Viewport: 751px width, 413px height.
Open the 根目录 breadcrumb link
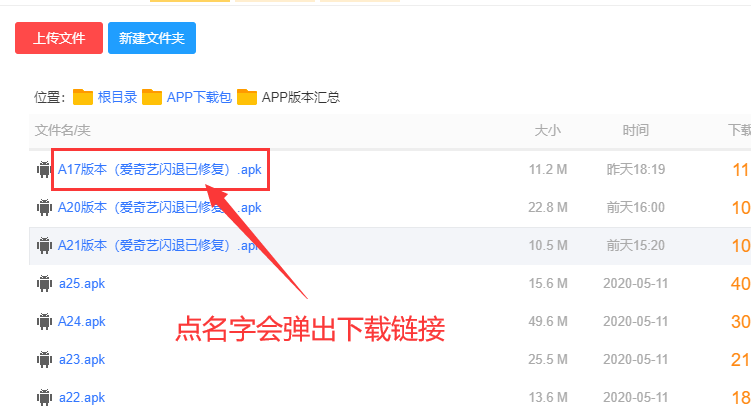(117, 97)
